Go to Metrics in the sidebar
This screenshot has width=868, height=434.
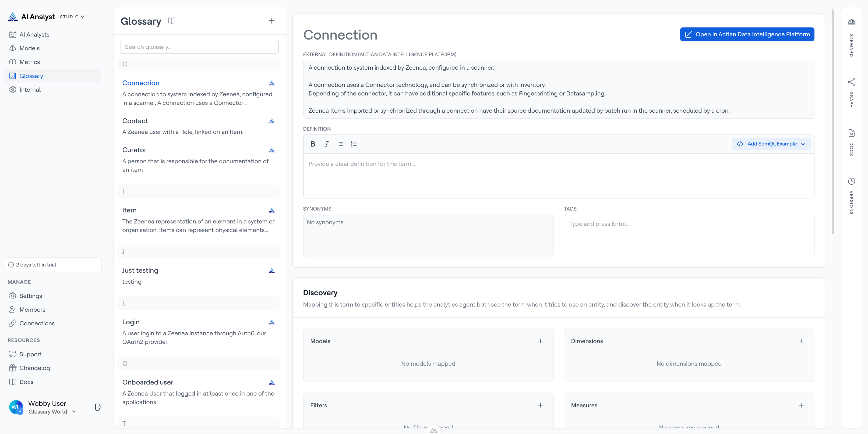coord(30,62)
